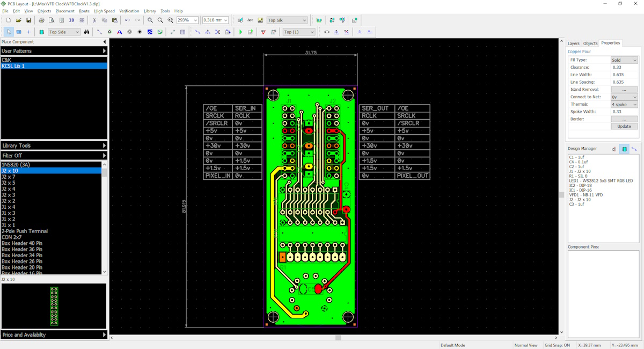The image size is (644, 349).
Task: Select the Place Component chip icon
Action: (41, 32)
